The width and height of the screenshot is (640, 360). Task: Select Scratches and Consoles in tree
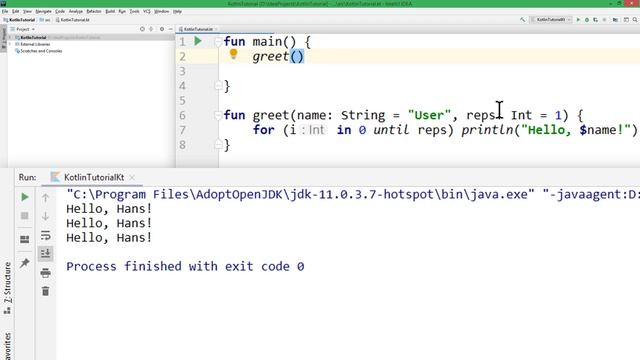[x=38, y=51]
